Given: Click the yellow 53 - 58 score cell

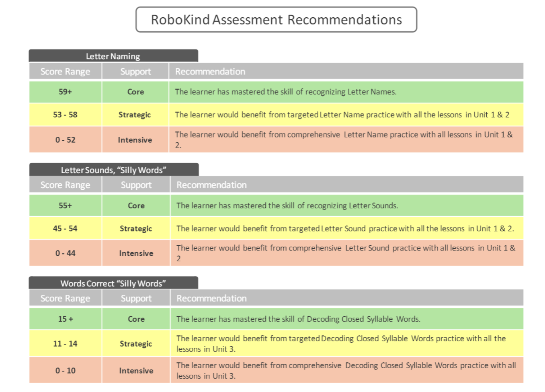Looking at the screenshot, I should click(65, 115).
